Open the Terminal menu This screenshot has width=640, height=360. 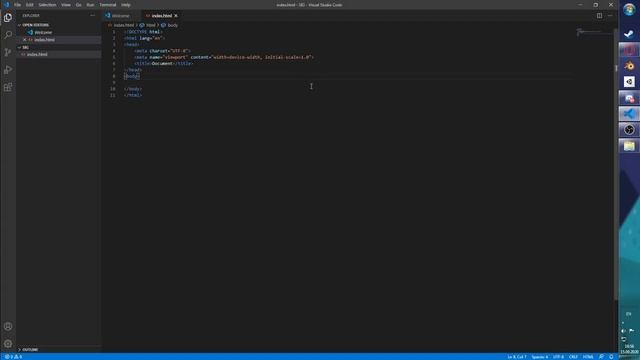point(108,5)
